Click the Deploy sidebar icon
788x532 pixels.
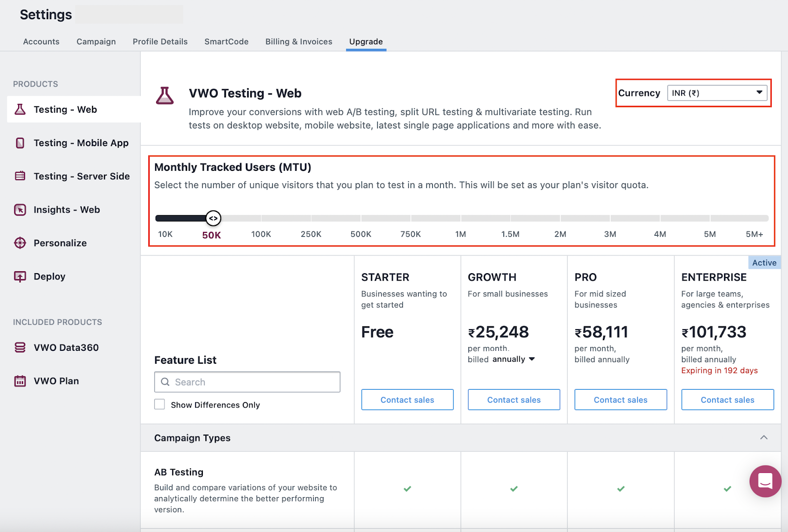pyautogui.click(x=20, y=277)
